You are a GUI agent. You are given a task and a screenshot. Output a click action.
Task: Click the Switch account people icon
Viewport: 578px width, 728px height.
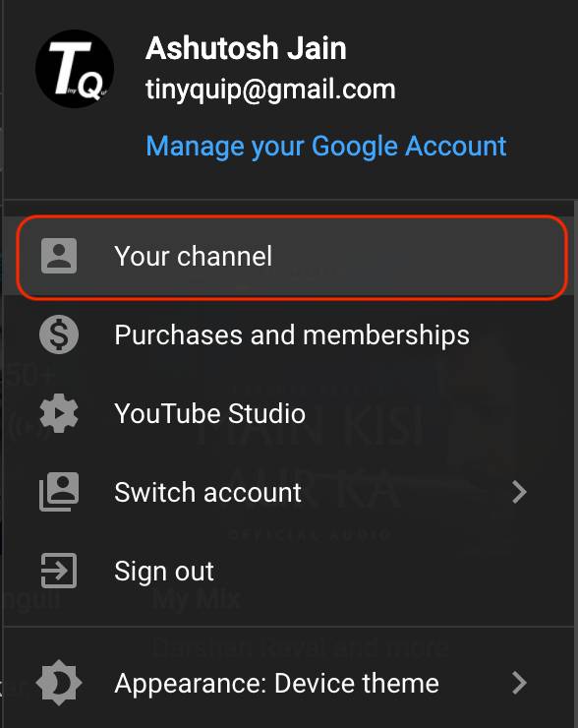(x=59, y=492)
